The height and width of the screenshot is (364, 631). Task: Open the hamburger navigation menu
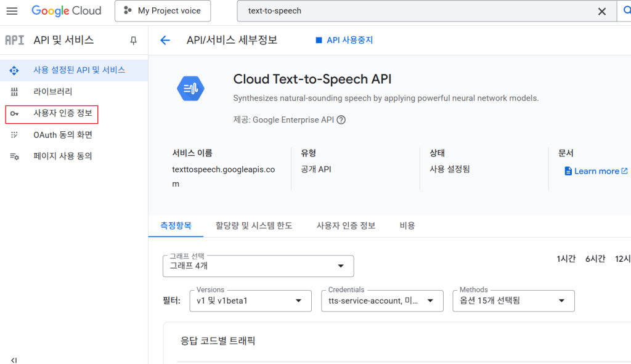[x=12, y=11]
